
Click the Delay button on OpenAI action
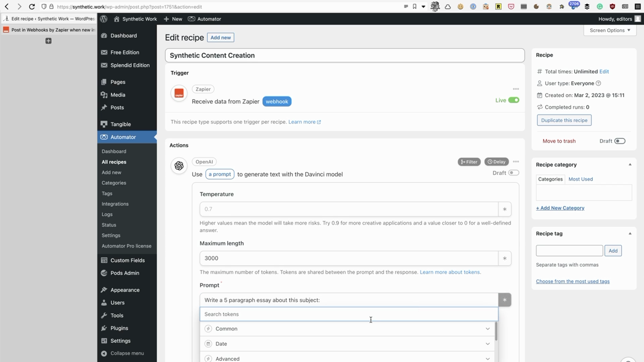pyautogui.click(x=496, y=162)
